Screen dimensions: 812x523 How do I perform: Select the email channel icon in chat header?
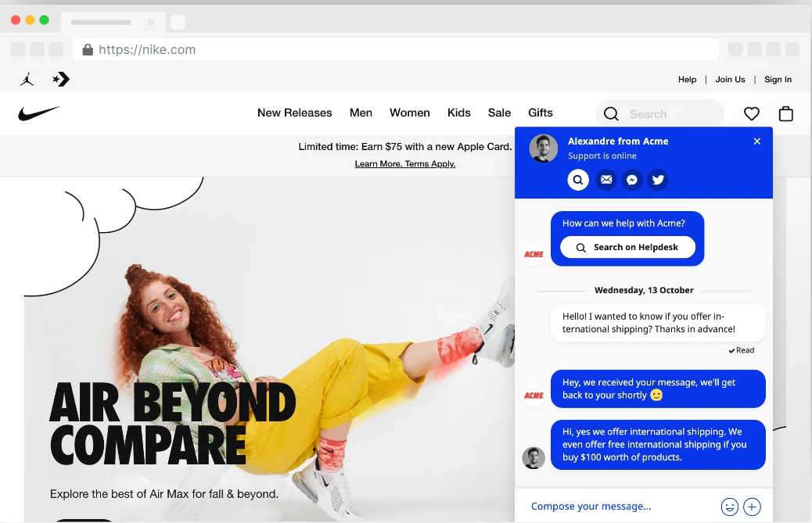point(606,180)
